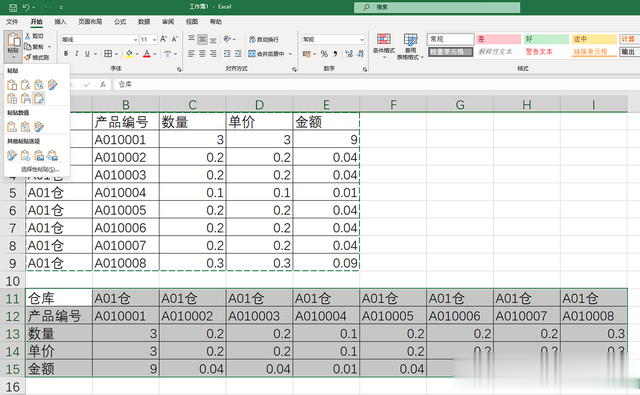This screenshot has height=395, width=640.
Task: Choose Values & Source Formatting paste icon
Action: [39, 127]
